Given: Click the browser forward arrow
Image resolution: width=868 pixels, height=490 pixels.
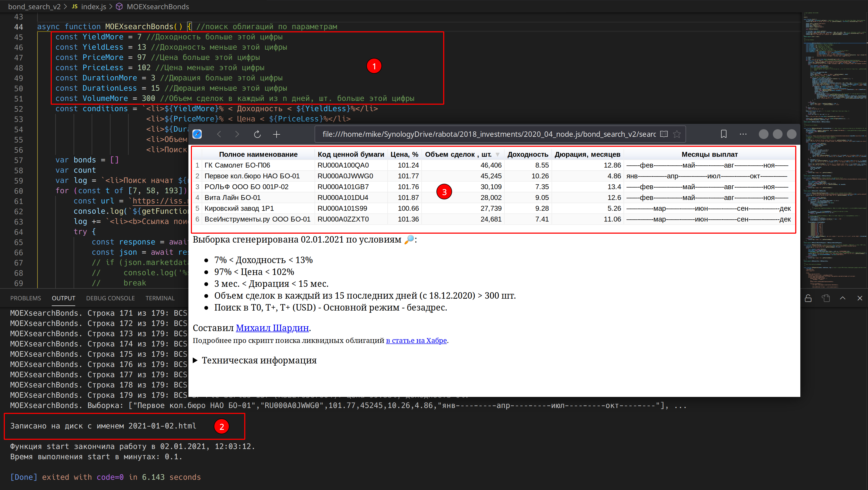Looking at the screenshot, I should click(x=237, y=134).
